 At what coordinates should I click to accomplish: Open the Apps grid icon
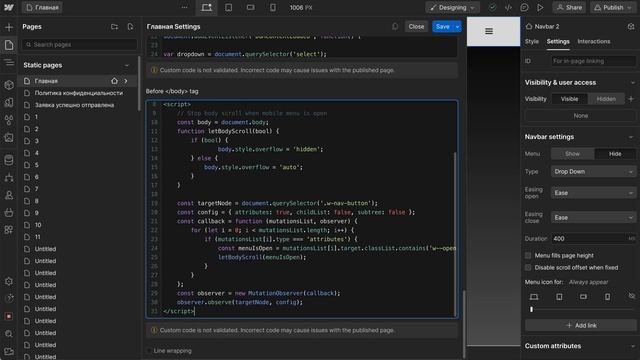[9, 230]
